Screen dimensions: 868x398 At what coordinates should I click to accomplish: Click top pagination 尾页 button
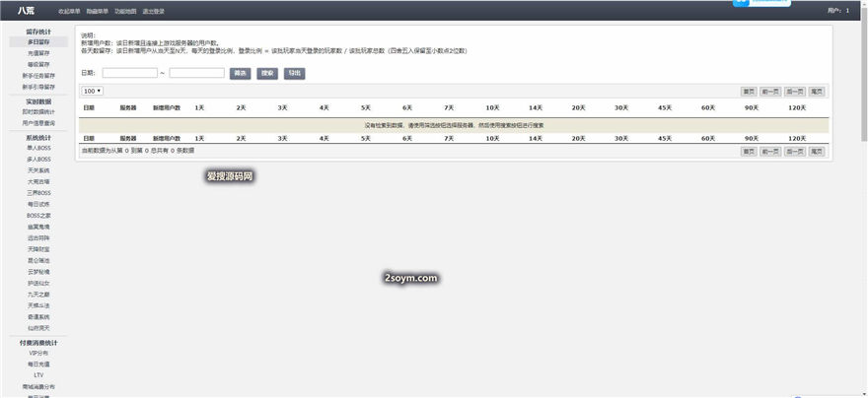[817, 91]
